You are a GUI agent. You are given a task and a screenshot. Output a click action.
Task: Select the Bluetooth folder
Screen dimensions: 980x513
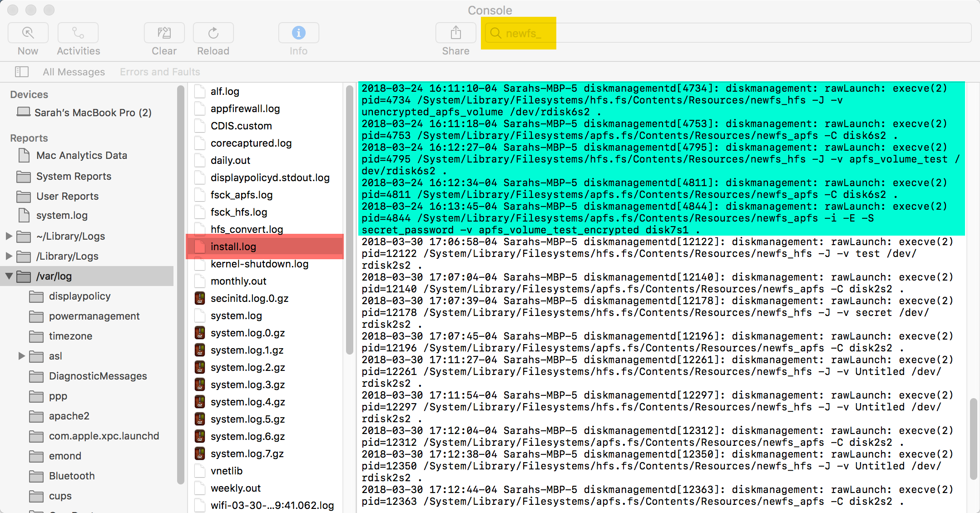tap(62, 476)
